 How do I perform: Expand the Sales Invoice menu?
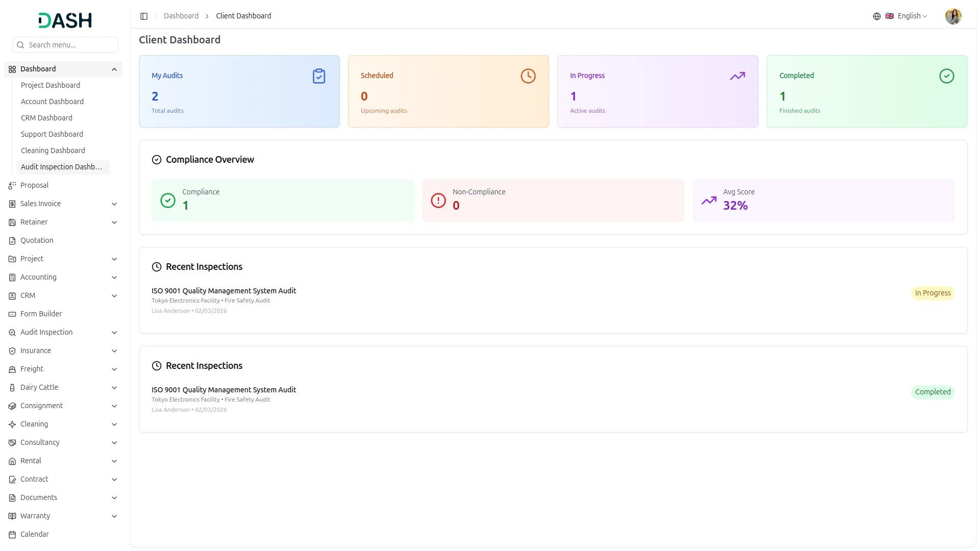click(114, 204)
